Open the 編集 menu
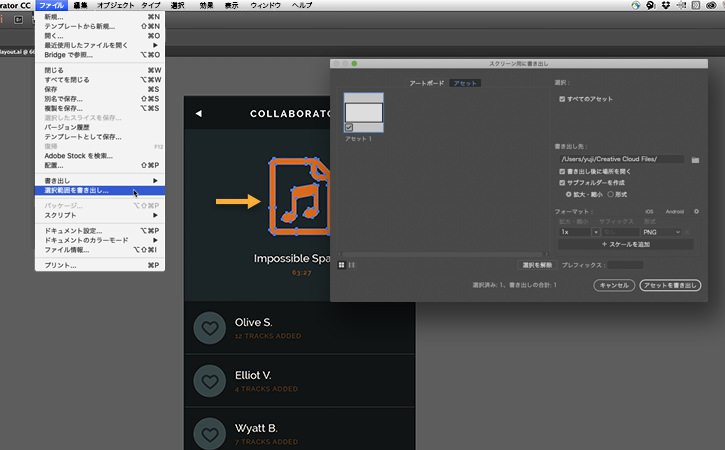The width and height of the screenshot is (725, 450). pyautogui.click(x=80, y=6)
